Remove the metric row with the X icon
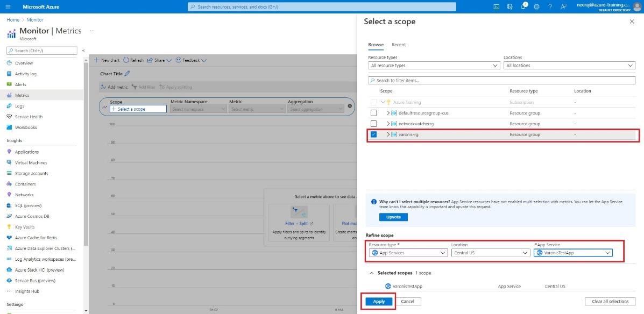 click(x=350, y=106)
